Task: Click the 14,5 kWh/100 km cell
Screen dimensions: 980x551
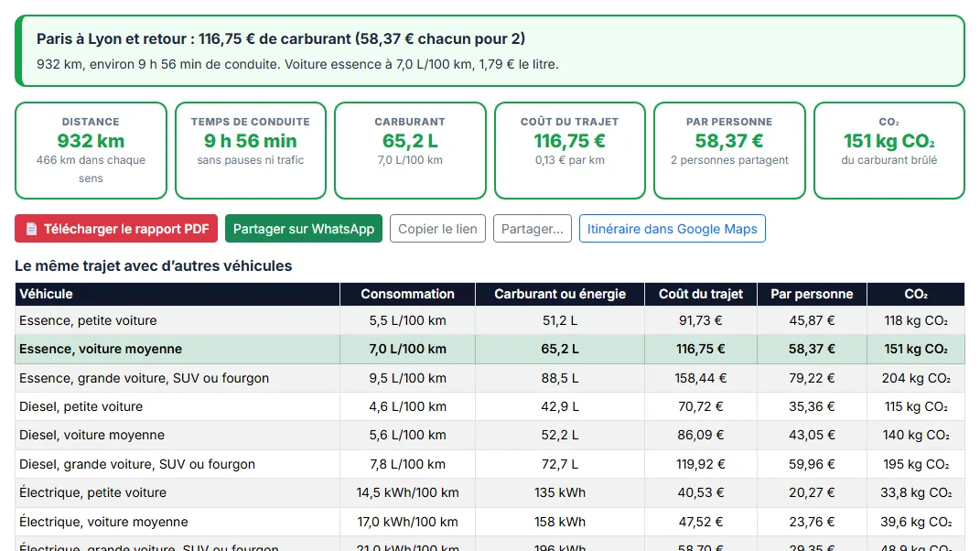Action: click(x=407, y=492)
